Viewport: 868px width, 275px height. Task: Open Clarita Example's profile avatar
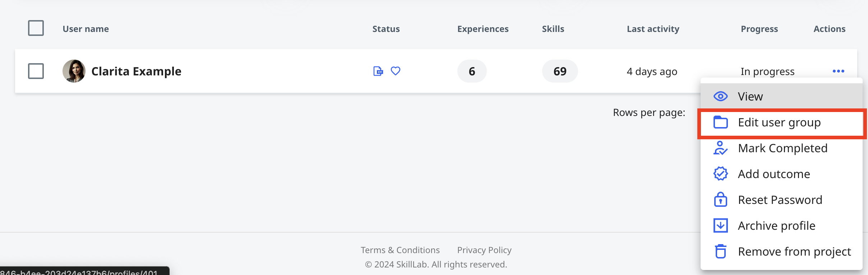click(74, 71)
